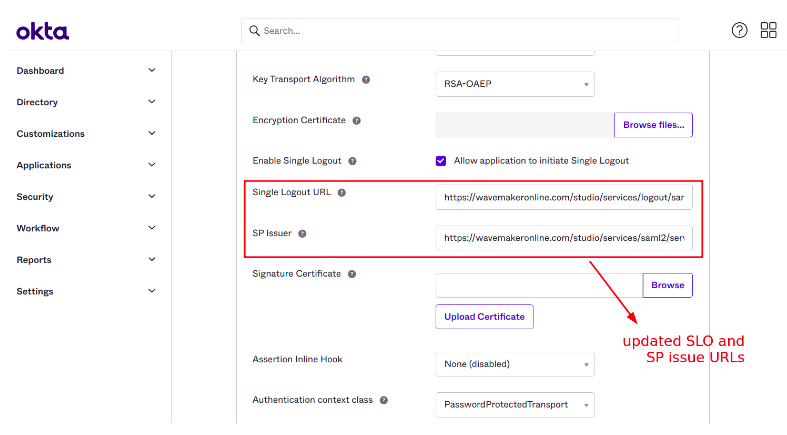This screenshot has height=435, width=787.
Task: Open the apps grid icon
Action: coord(768,30)
